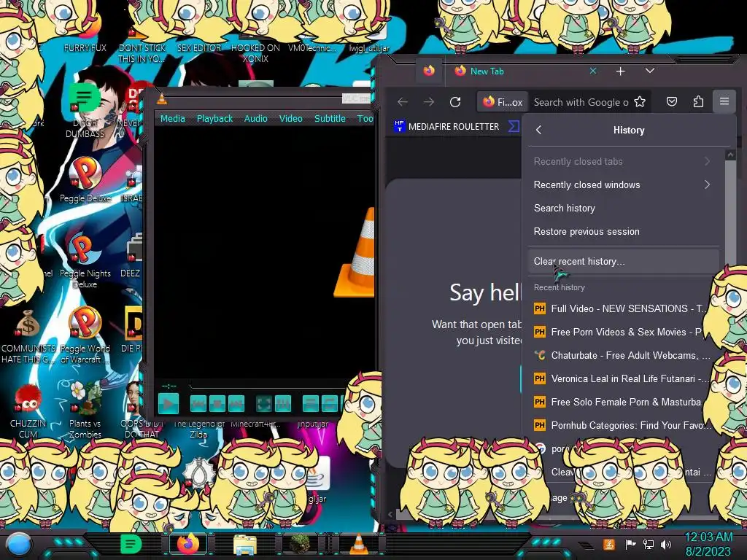Screen dimensions: 747x560
Task: Click History panel scrollbar up arrow
Action: tap(729, 155)
